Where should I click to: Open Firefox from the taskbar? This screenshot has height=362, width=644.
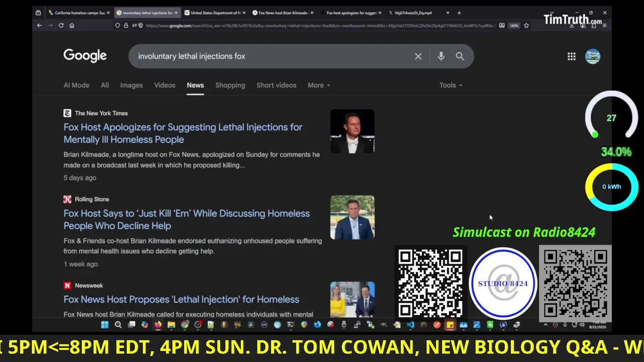coord(157,325)
